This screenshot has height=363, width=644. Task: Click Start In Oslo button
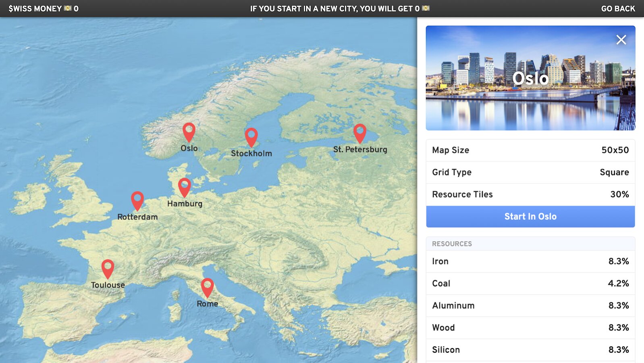click(530, 217)
